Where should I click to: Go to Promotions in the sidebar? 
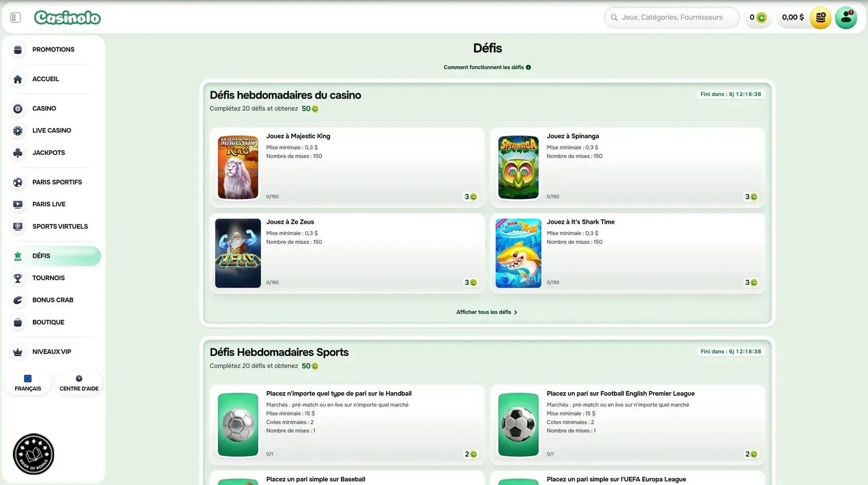click(53, 50)
